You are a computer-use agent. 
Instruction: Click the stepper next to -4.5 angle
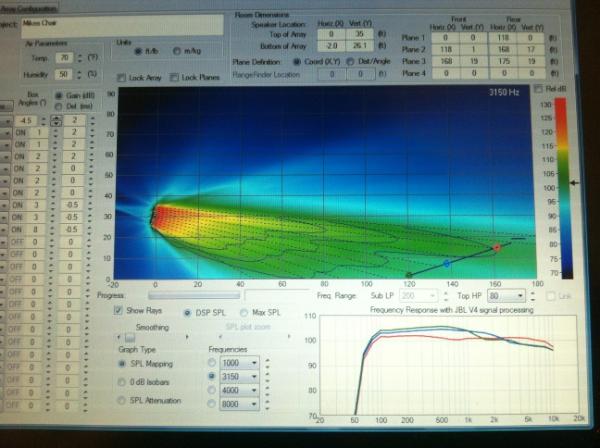click(x=43, y=121)
